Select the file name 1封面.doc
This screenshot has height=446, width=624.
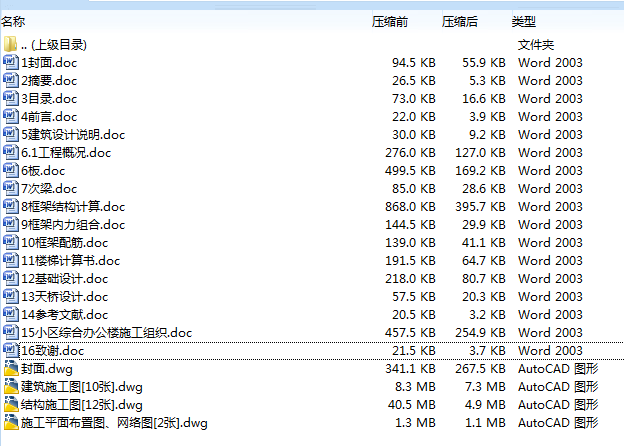pos(49,62)
